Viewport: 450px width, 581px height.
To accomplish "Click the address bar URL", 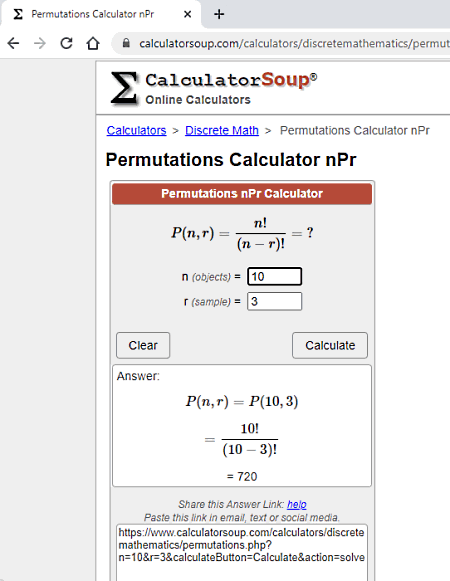I will [x=294, y=43].
